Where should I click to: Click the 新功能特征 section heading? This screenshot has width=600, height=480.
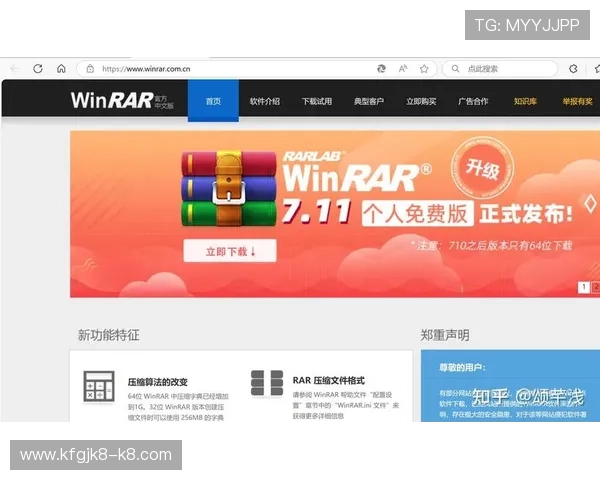click(109, 335)
